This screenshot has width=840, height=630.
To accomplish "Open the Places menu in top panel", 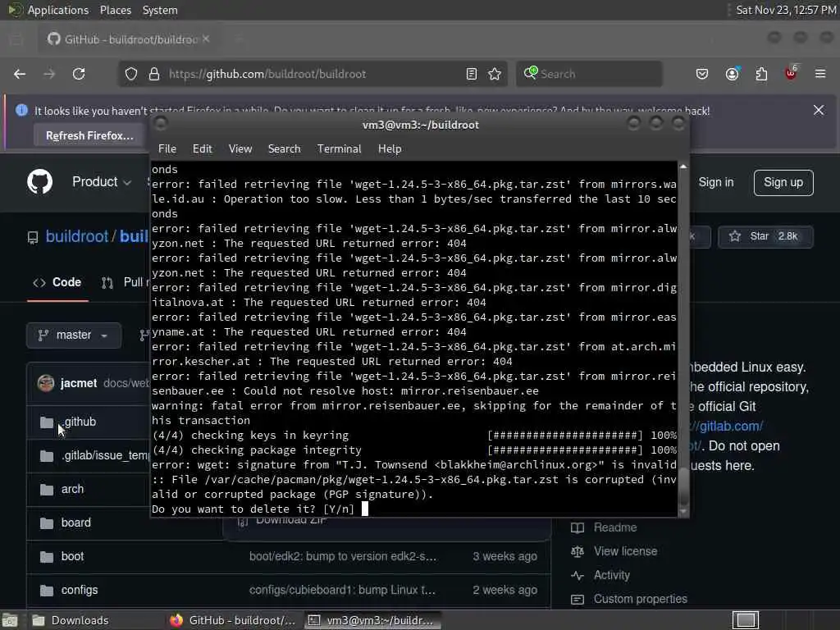I will click(x=115, y=10).
